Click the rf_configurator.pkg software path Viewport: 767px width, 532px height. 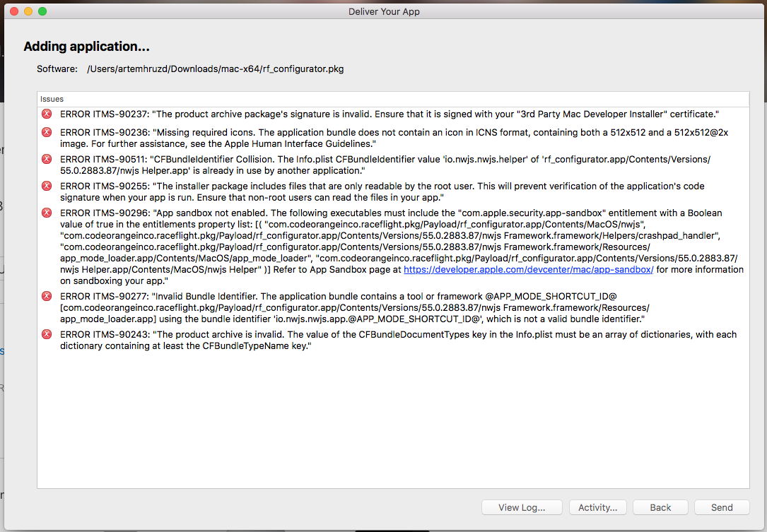215,69
